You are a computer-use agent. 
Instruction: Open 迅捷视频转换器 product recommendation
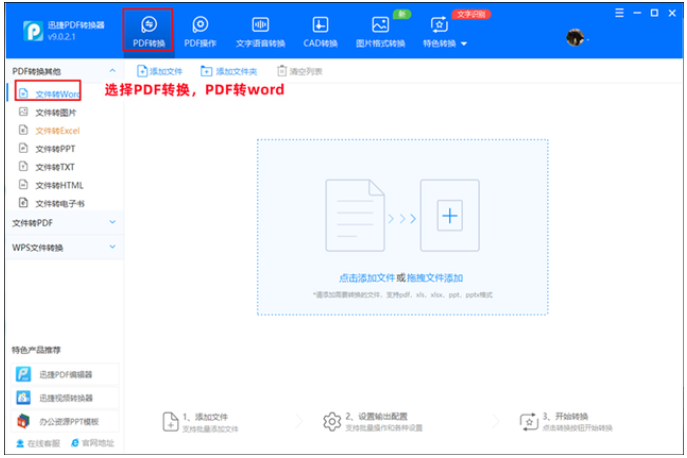64,398
